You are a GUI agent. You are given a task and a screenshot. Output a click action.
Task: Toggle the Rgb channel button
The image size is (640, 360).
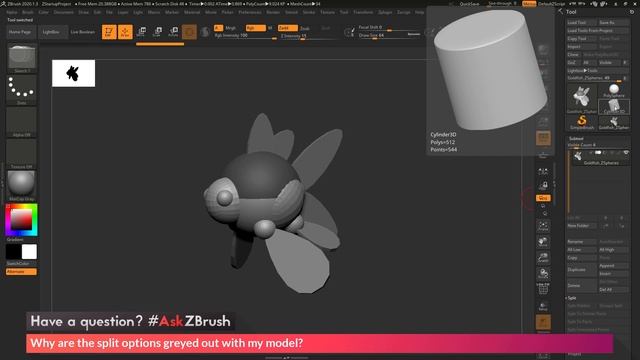click(255, 28)
